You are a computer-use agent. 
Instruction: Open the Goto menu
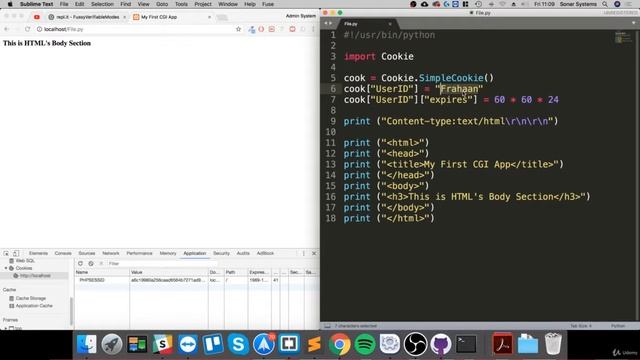(x=162, y=4)
